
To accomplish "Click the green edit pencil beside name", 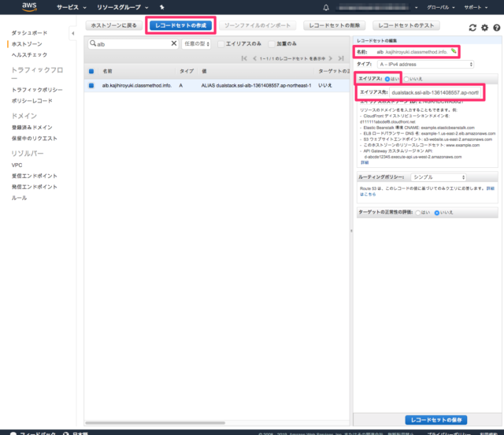I will pyautogui.click(x=454, y=51).
